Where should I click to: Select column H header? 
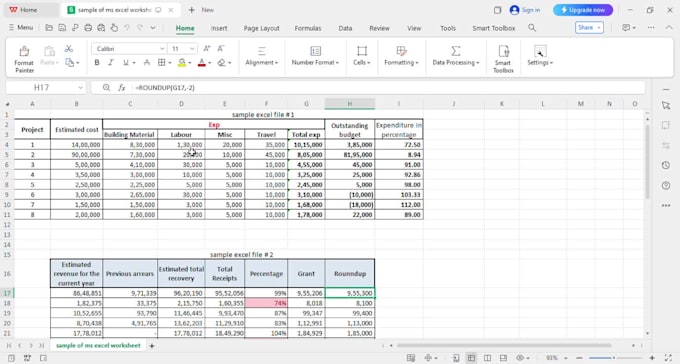pyautogui.click(x=350, y=104)
